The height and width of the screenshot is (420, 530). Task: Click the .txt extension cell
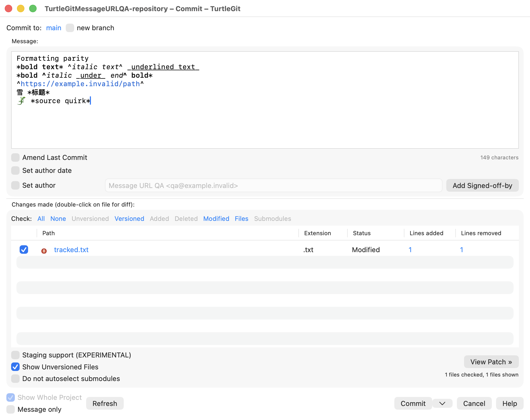(x=308, y=250)
